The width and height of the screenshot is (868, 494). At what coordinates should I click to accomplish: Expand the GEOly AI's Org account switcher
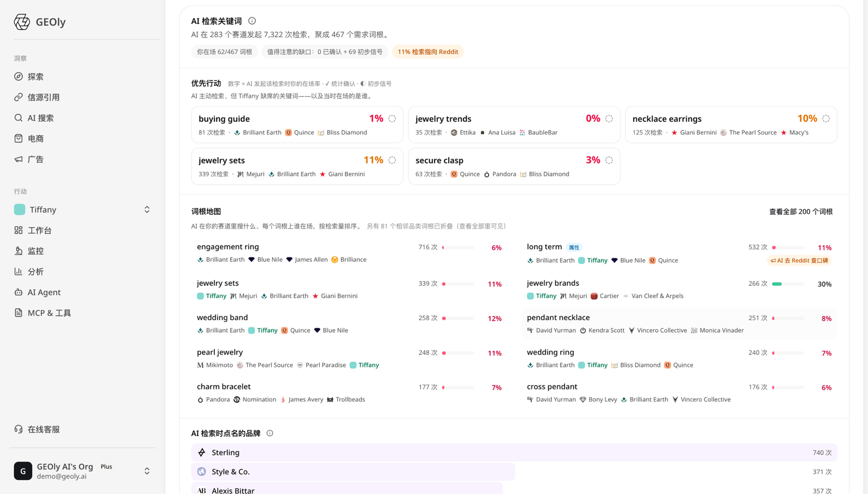click(x=147, y=471)
